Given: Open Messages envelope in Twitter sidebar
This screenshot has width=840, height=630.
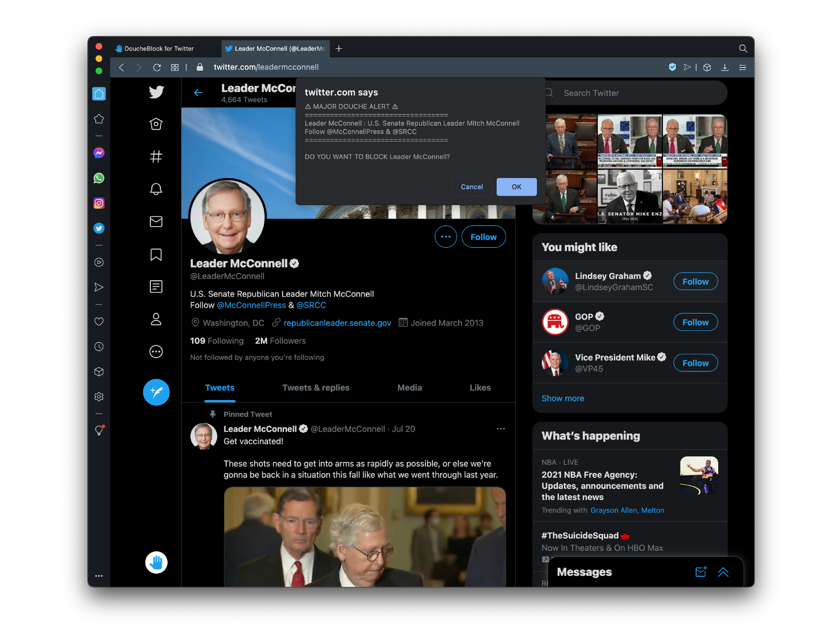Looking at the screenshot, I should (156, 222).
